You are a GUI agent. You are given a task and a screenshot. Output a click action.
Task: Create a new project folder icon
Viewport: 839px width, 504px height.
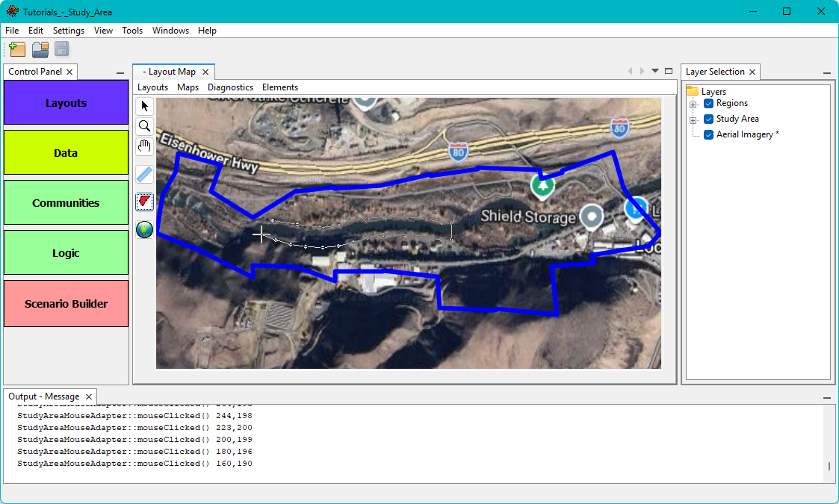pos(17,50)
